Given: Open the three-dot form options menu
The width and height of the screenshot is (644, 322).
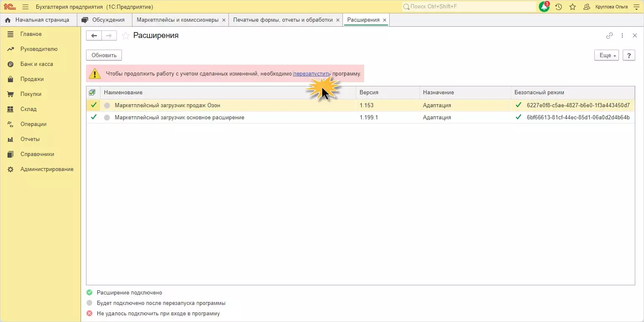Looking at the screenshot, I should click(622, 36).
